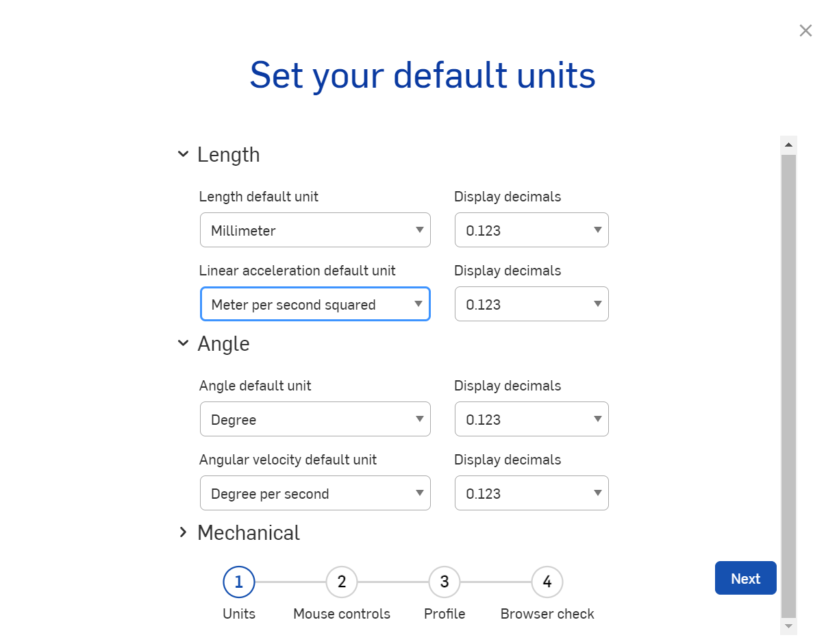The width and height of the screenshot is (826, 644).
Task: Change Angle display decimals dropdown
Action: (x=531, y=419)
